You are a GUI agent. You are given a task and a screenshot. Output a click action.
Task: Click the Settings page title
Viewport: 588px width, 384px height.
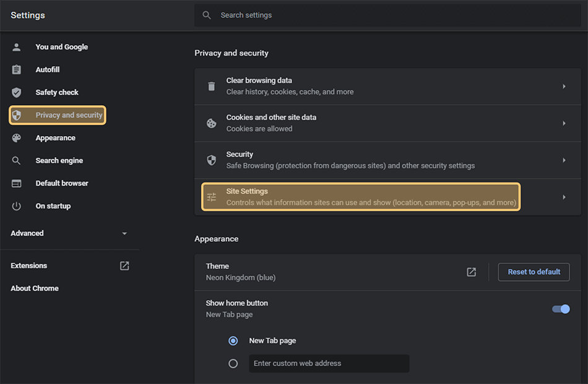[x=28, y=15]
